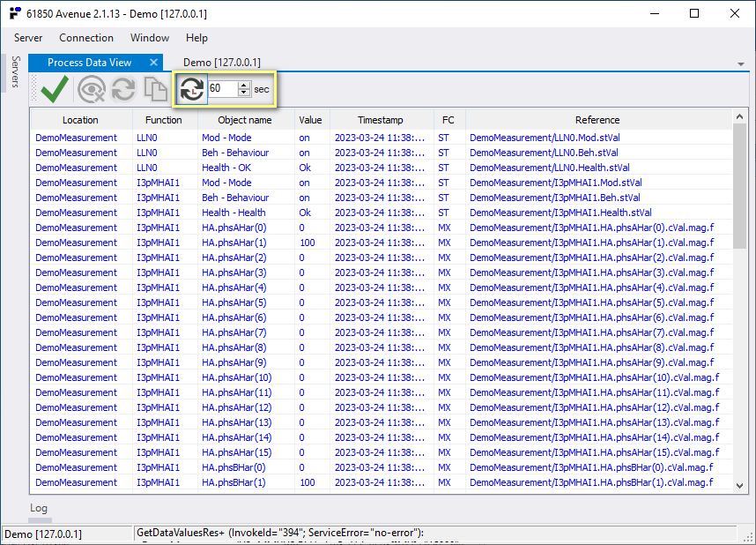Image resolution: width=756 pixels, height=545 pixels.
Task: Click the scrollbar up arrow
Action: pos(739,116)
